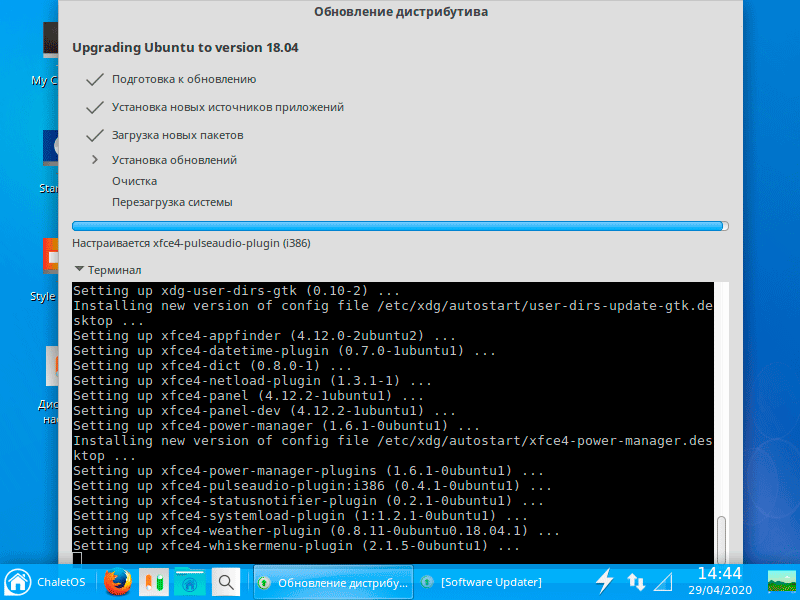Launch the magnifier search icon in taskbar
Viewport: 800px width, 600px height.
coord(227,581)
